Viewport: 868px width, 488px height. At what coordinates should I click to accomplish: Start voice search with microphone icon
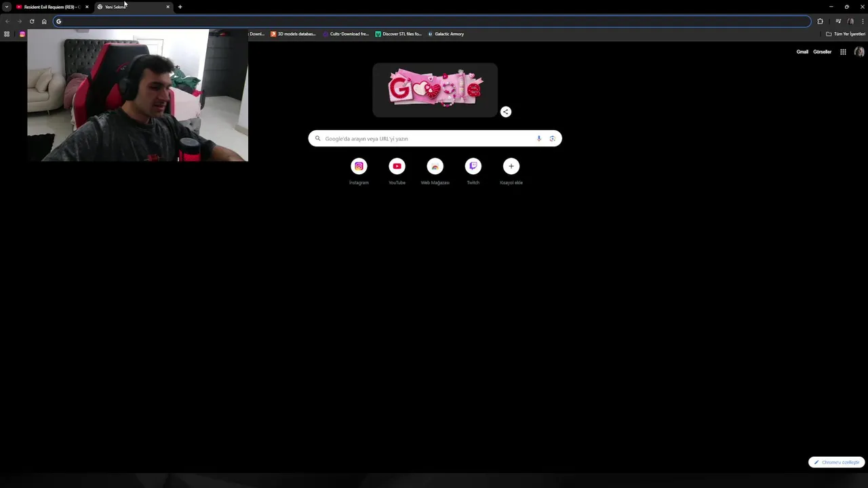pyautogui.click(x=539, y=138)
